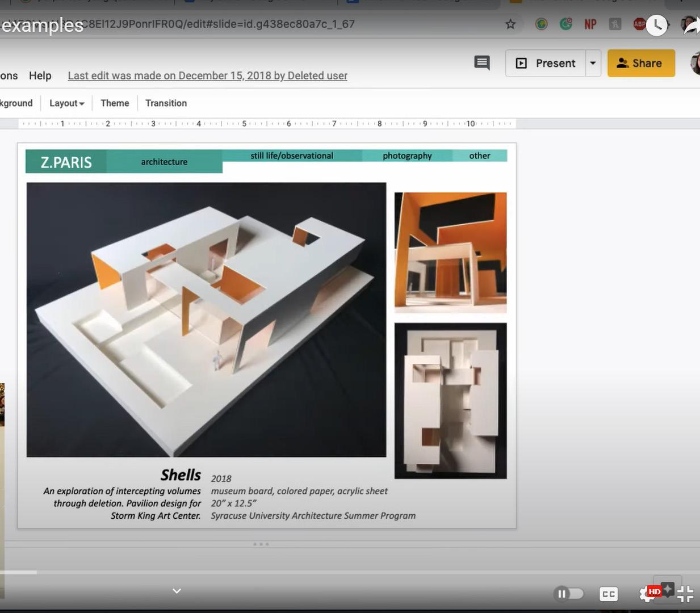Toggle closed captions CC button

[608, 594]
